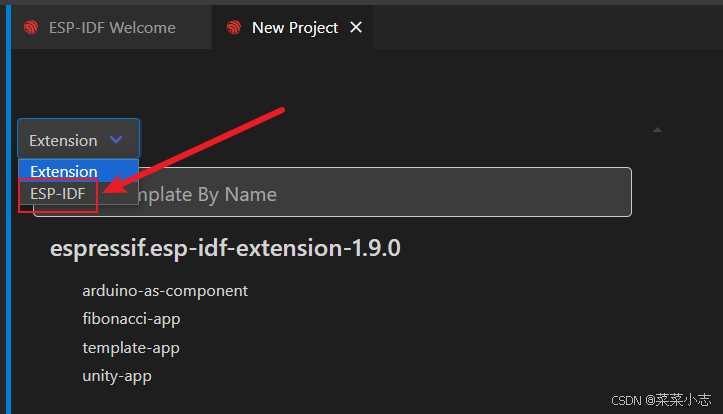Click the scrollbar up arrow
Screen dimensions: 723x414
point(658,130)
